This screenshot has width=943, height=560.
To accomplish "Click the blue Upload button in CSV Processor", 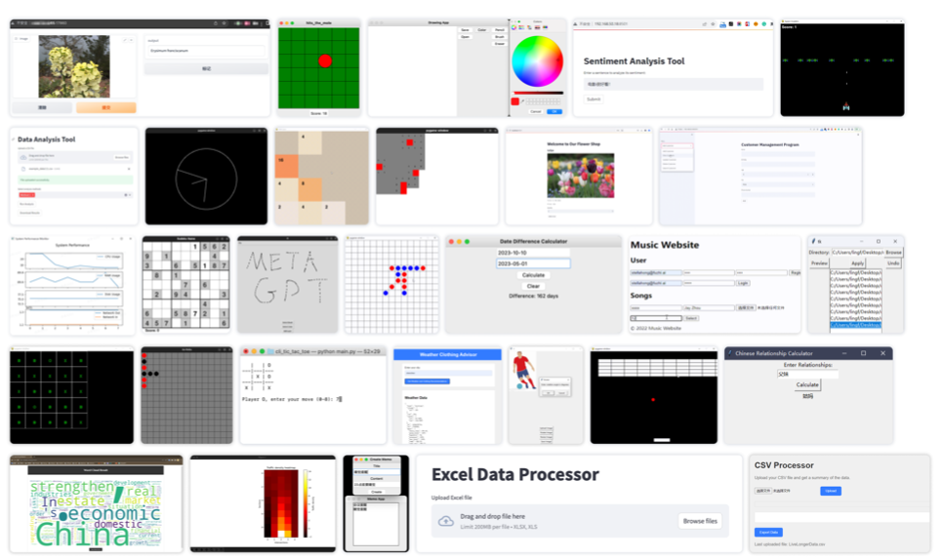I will [831, 491].
